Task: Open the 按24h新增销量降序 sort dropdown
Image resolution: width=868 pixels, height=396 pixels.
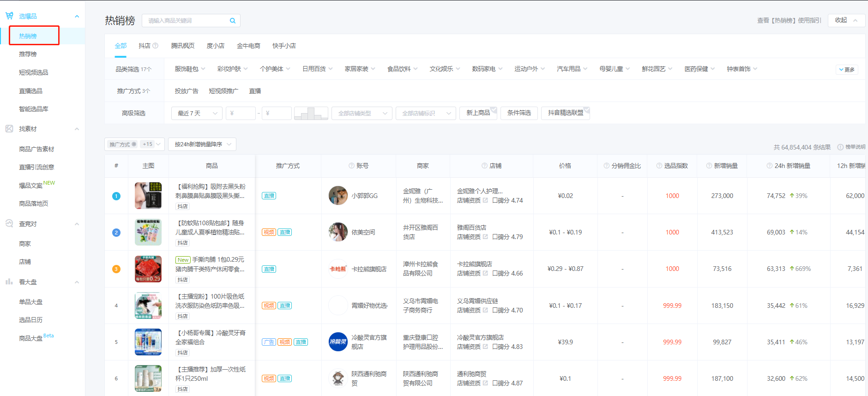Action: (202, 144)
